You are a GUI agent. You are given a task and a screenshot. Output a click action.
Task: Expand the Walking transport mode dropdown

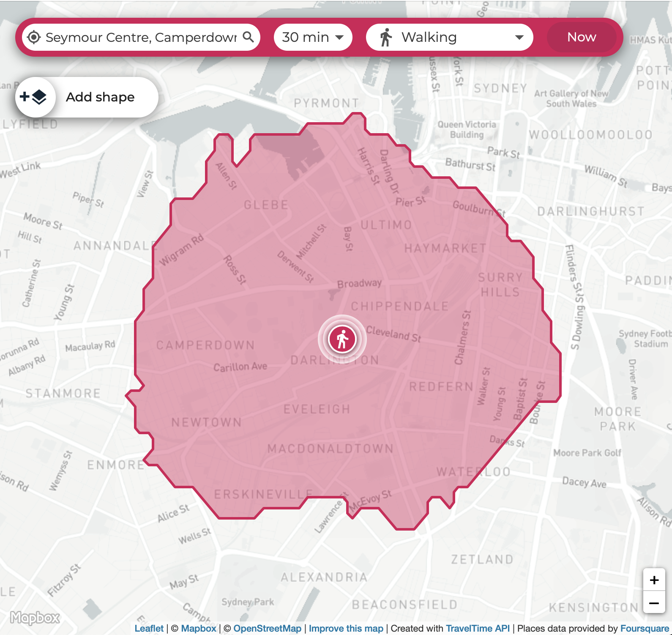point(449,38)
